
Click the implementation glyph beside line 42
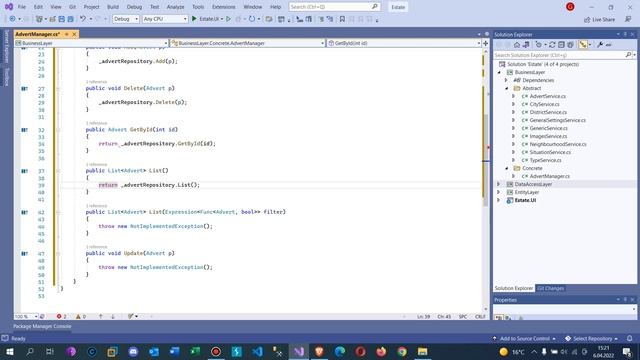(x=24, y=212)
